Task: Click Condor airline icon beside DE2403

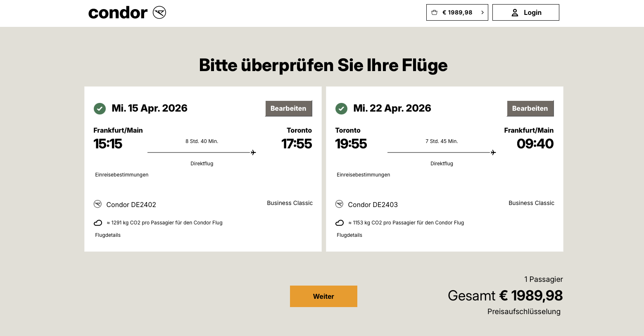Action: tap(339, 204)
